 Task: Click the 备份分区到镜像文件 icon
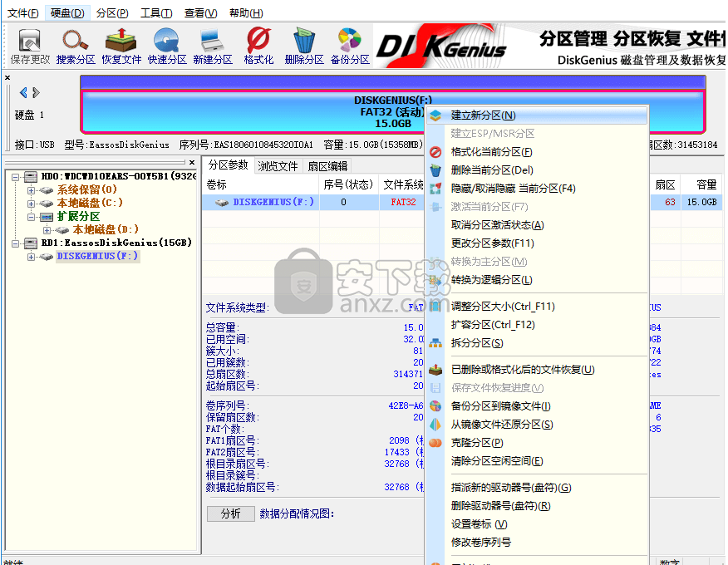pos(435,405)
